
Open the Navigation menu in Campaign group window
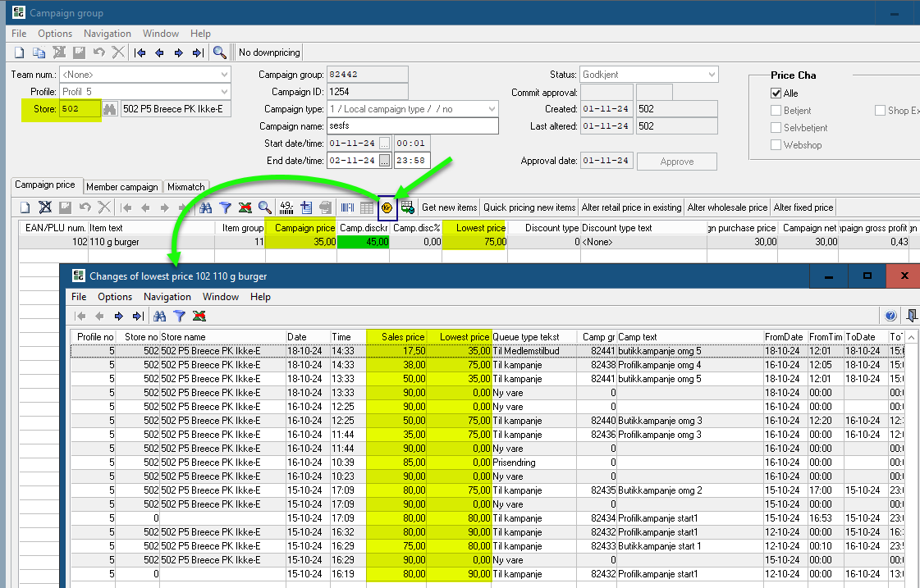click(107, 34)
